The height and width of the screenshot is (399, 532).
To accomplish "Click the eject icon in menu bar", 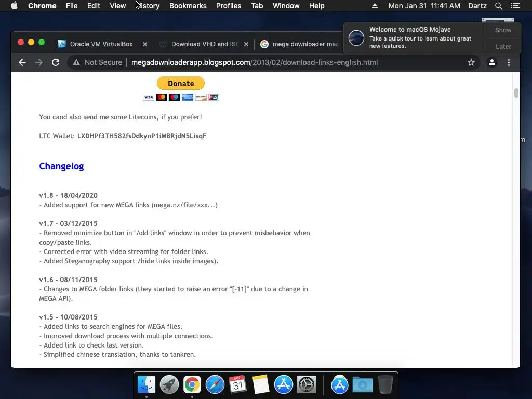I will click(375, 6).
